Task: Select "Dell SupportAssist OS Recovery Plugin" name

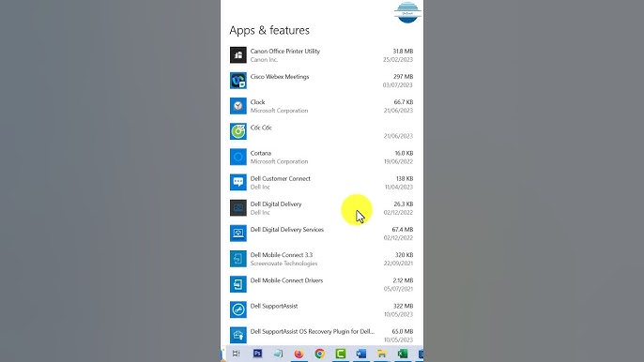Action: tap(313, 331)
